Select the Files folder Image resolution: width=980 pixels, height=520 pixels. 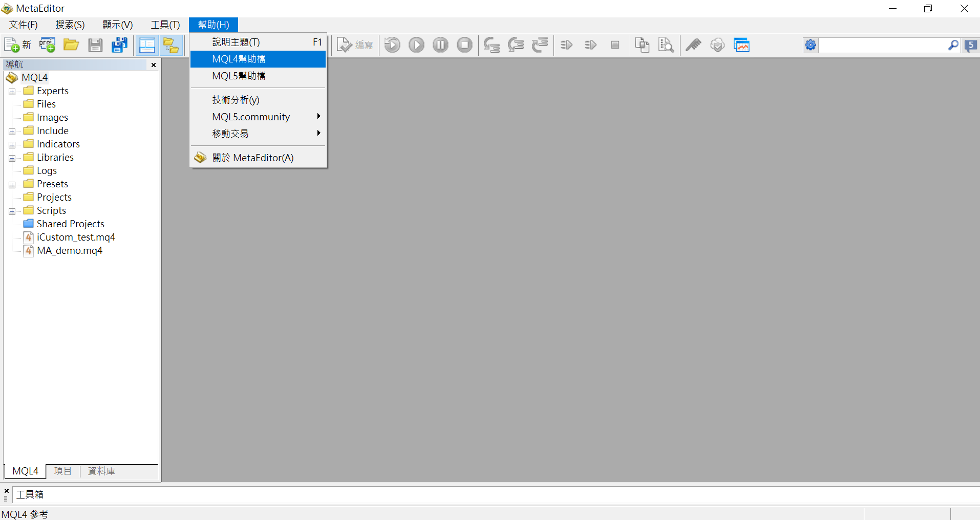pos(46,104)
